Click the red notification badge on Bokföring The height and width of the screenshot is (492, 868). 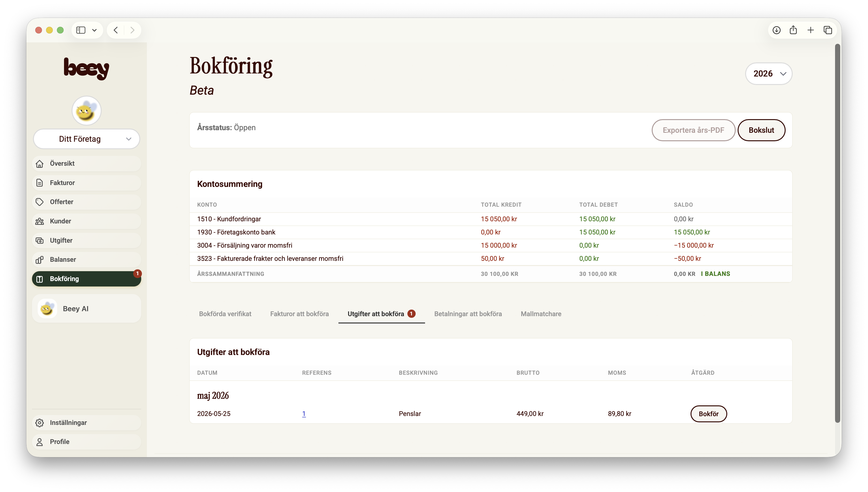(137, 273)
